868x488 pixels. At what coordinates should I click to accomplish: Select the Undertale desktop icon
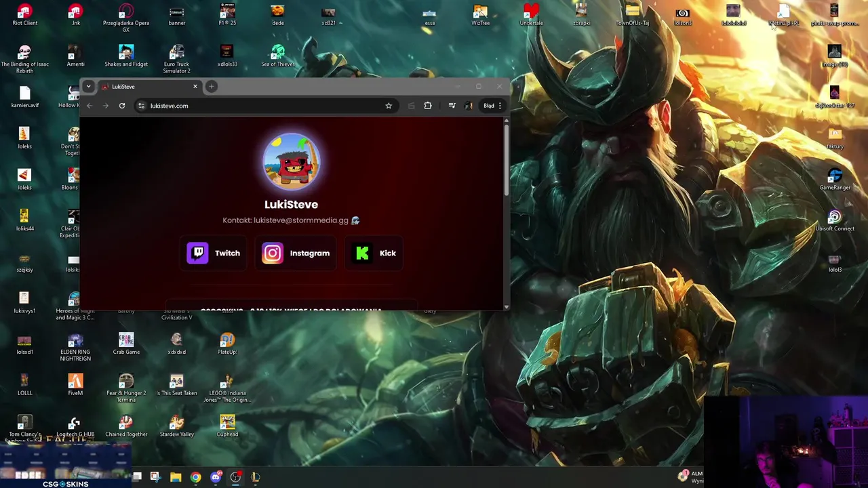click(x=531, y=15)
